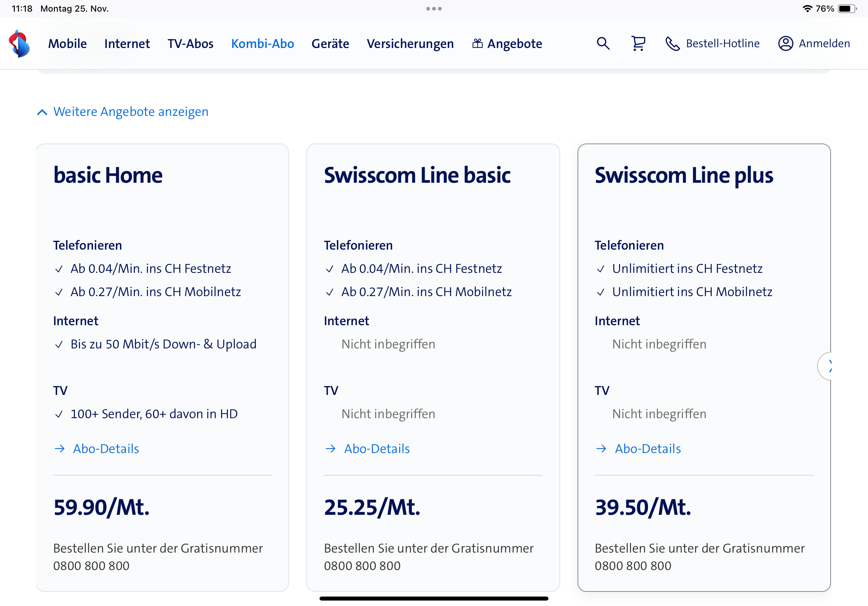
Task: Click the Anmelden user profile icon
Action: [x=785, y=44]
